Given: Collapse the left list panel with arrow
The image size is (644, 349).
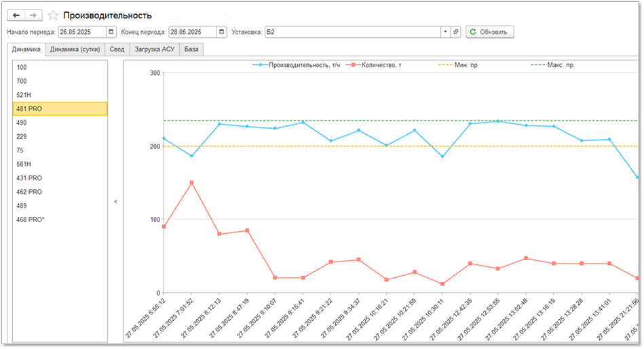Looking at the screenshot, I should pyautogui.click(x=115, y=201).
